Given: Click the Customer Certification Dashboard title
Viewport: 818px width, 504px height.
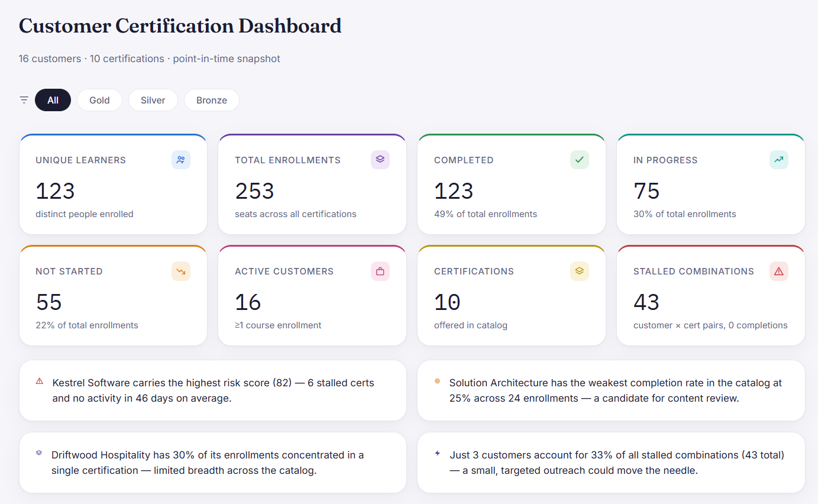Looking at the screenshot, I should coord(180,26).
